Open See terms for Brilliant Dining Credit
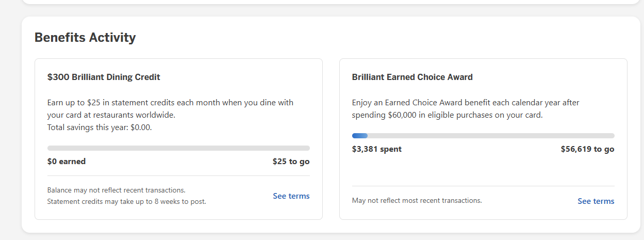 (291, 196)
